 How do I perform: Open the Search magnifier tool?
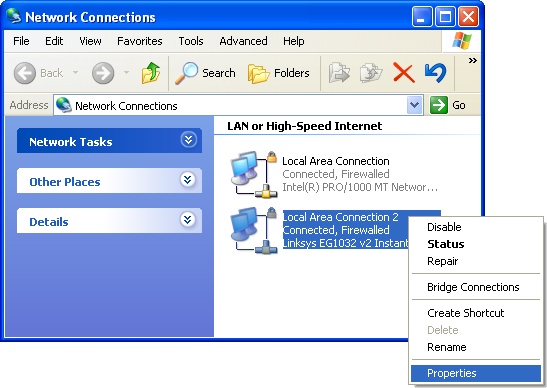pyautogui.click(x=205, y=73)
